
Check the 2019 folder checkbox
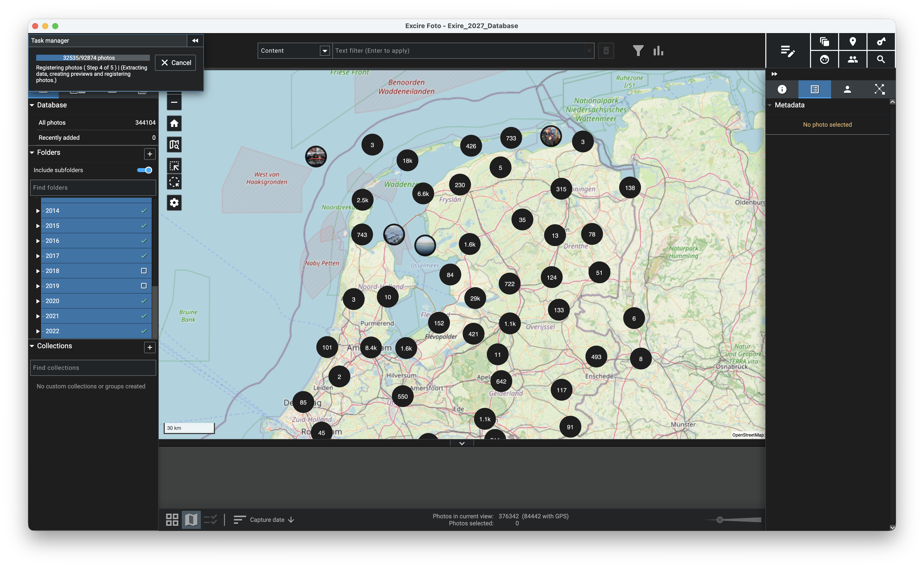click(144, 286)
